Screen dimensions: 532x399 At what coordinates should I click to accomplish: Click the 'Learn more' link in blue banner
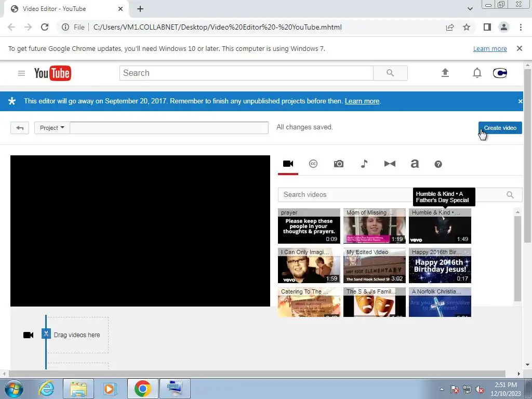pos(362,101)
